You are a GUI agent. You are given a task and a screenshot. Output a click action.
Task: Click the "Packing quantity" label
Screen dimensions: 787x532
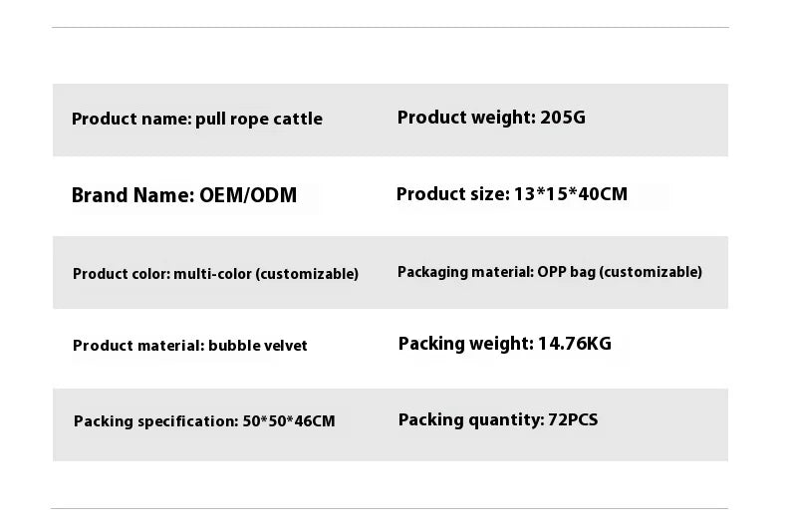pos(471,419)
